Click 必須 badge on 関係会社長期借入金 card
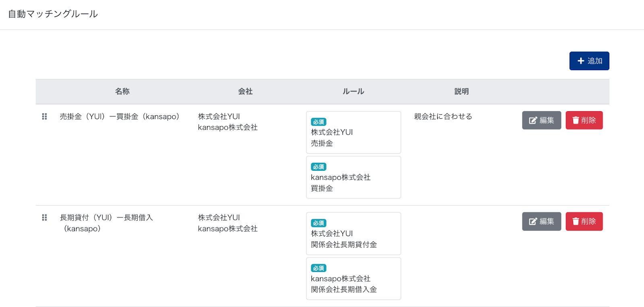 click(318, 268)
